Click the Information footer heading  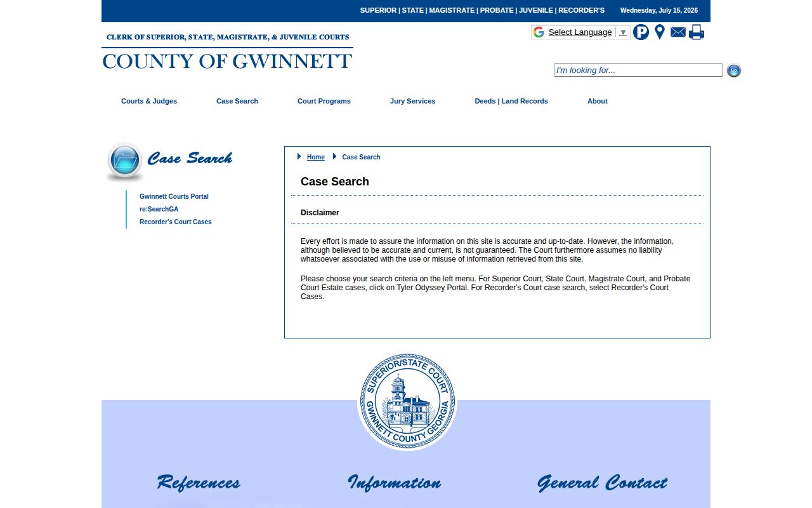pyautogui.click(x=395, y=483)
